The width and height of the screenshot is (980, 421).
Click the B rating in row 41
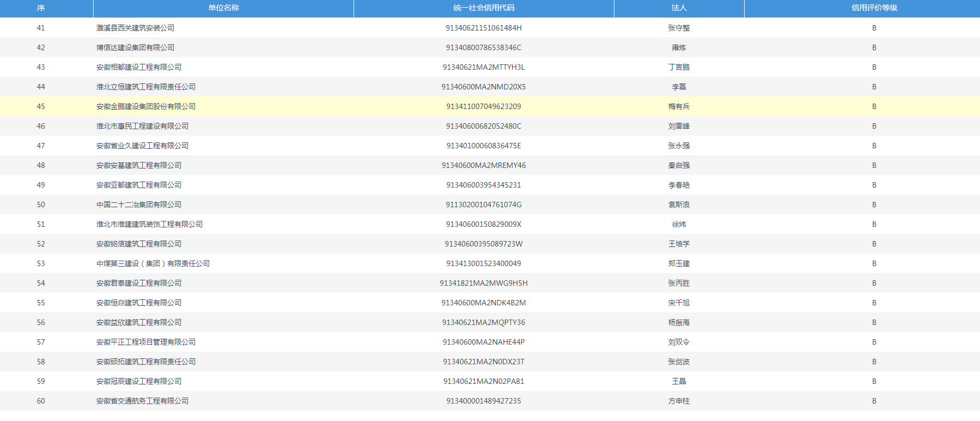[874, 28]
